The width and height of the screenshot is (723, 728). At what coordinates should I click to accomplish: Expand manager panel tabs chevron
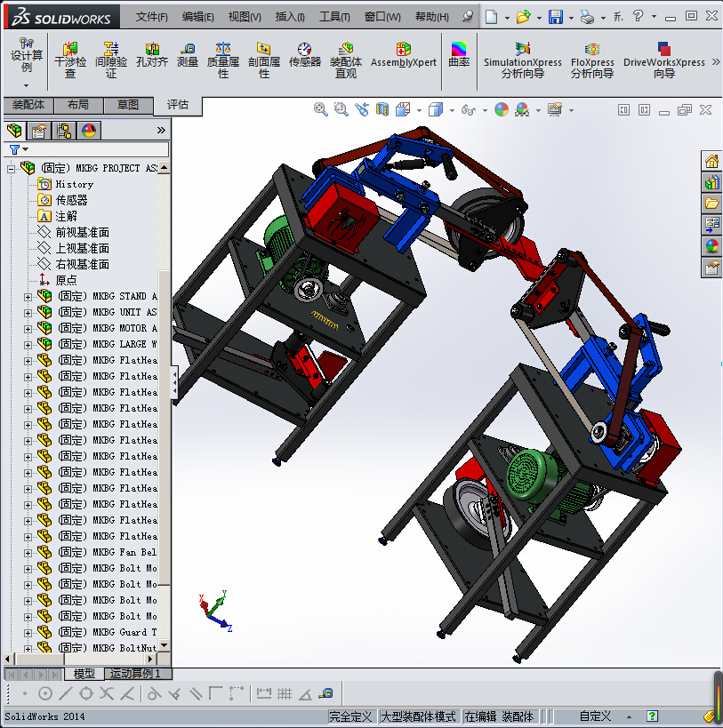161,131
